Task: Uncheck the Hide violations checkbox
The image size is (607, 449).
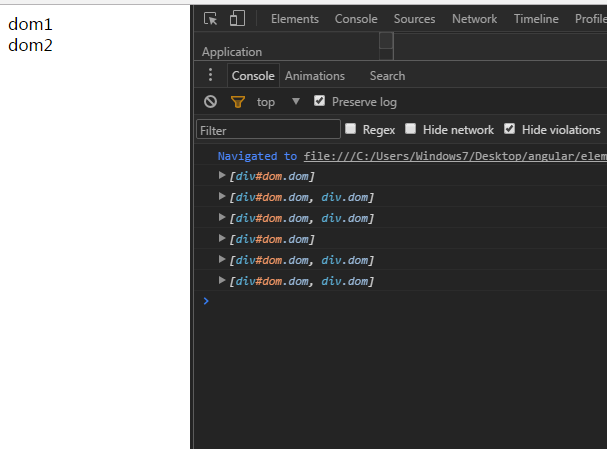Action: click(510, 129)
